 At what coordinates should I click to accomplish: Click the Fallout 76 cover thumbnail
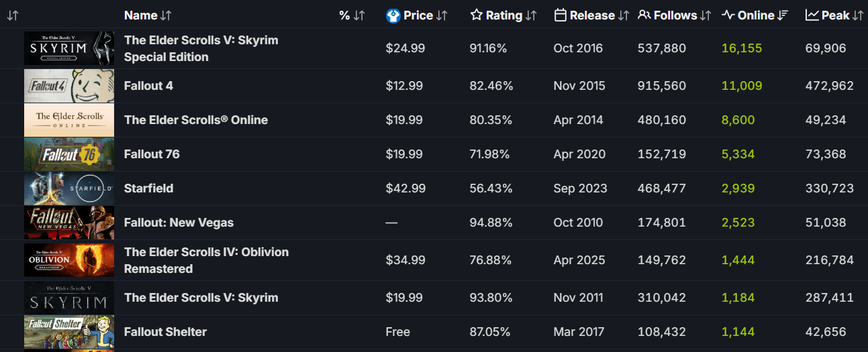69,154
